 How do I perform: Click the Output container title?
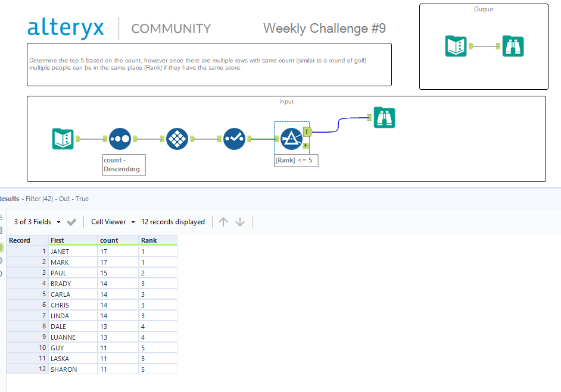484,10
